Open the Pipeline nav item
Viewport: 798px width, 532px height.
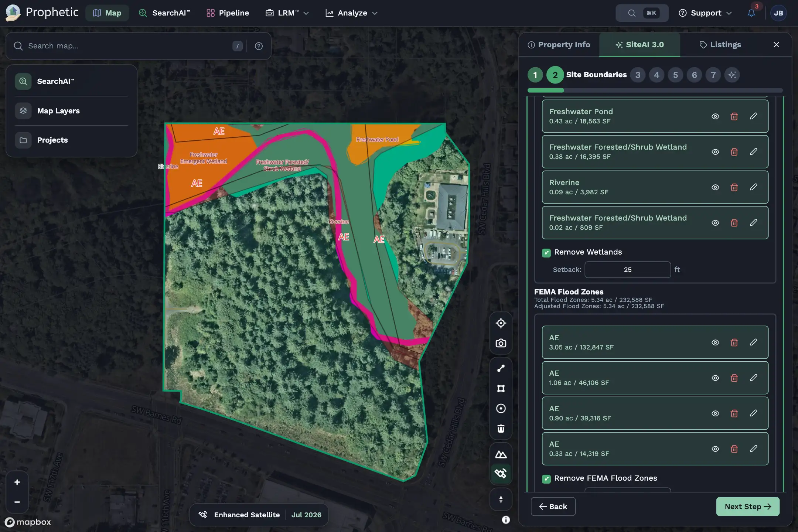[228, 13]
